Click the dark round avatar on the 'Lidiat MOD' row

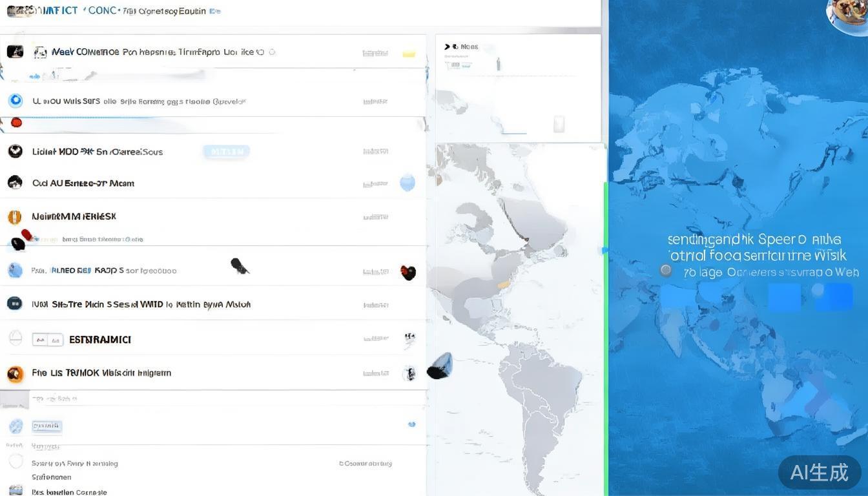[15, 151]
